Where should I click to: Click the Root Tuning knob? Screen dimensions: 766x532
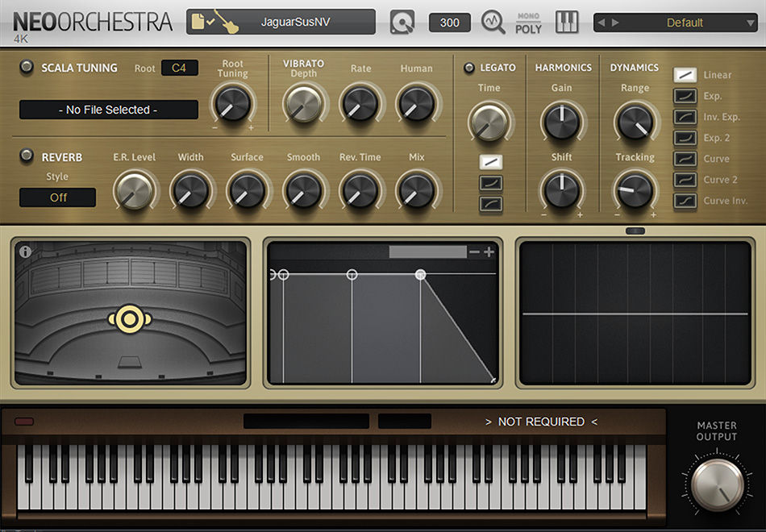(233, 103)
